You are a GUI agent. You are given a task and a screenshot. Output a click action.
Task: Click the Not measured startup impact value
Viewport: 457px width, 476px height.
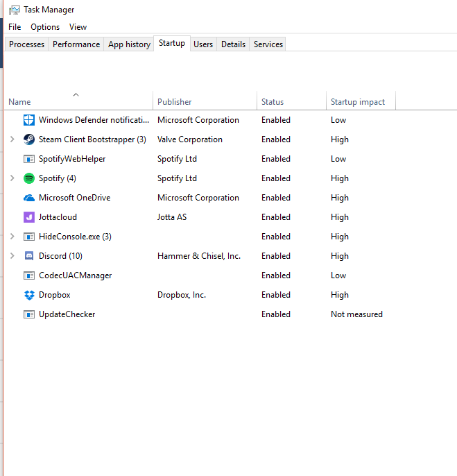(x=356, y=314)
